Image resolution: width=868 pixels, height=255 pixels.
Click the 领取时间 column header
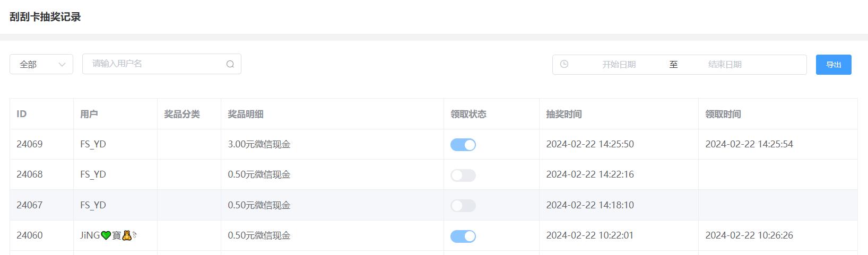(x=723, y=114)
